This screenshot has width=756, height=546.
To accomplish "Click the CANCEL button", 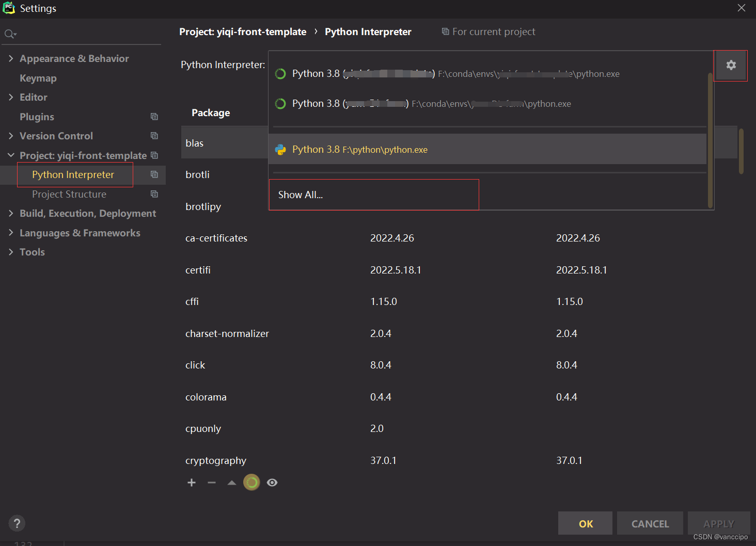I will tap(650, 523).
